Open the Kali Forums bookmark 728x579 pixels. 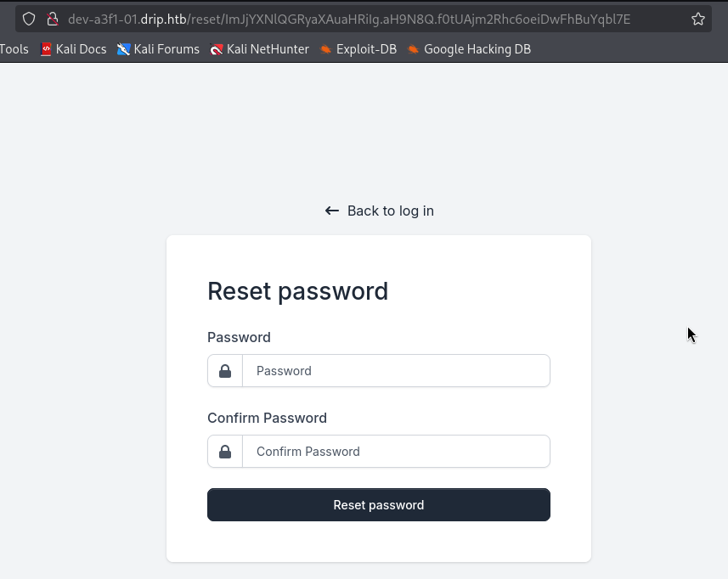click(x=158, y=49)
